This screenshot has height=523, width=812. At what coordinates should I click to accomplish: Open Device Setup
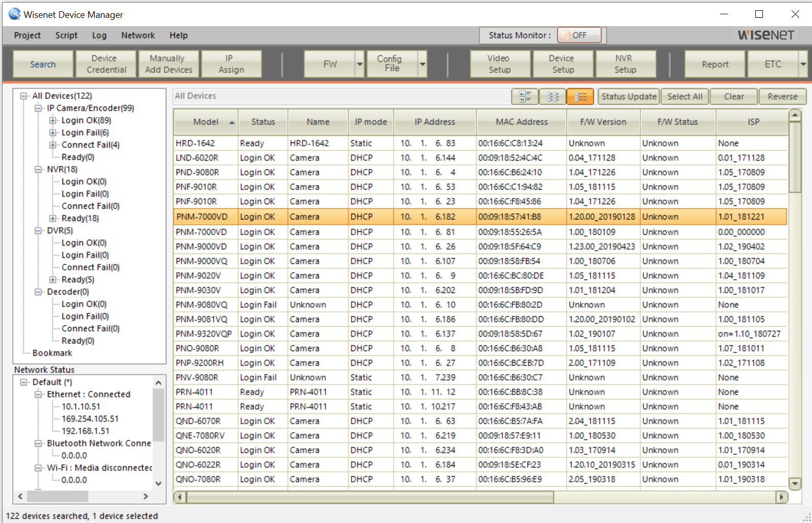563,64
